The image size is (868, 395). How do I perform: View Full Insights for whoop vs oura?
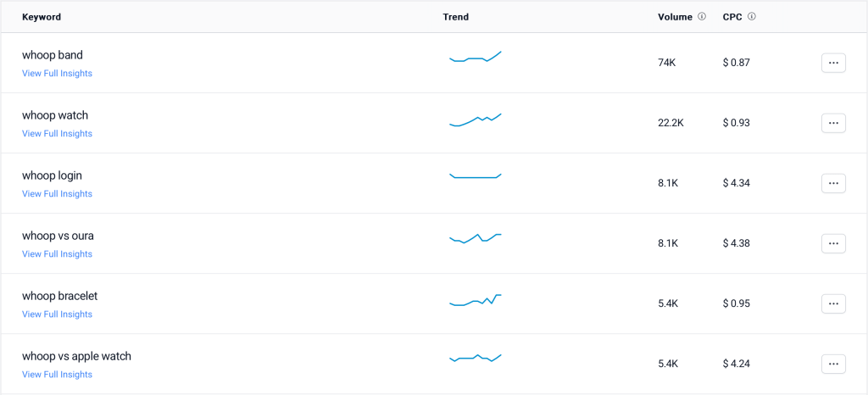(x=57, y=254)
